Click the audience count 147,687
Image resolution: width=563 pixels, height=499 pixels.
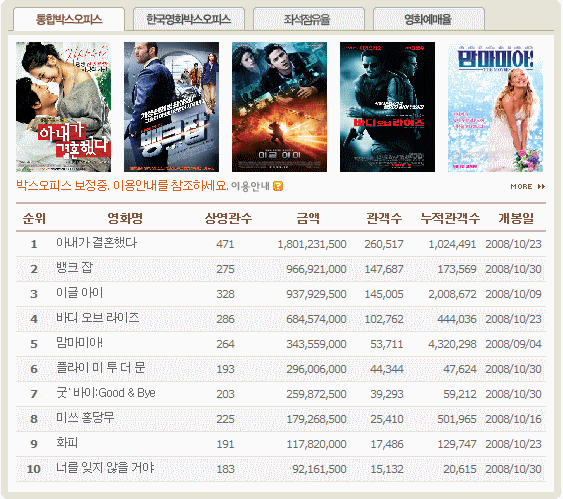(x=384, y=269)
